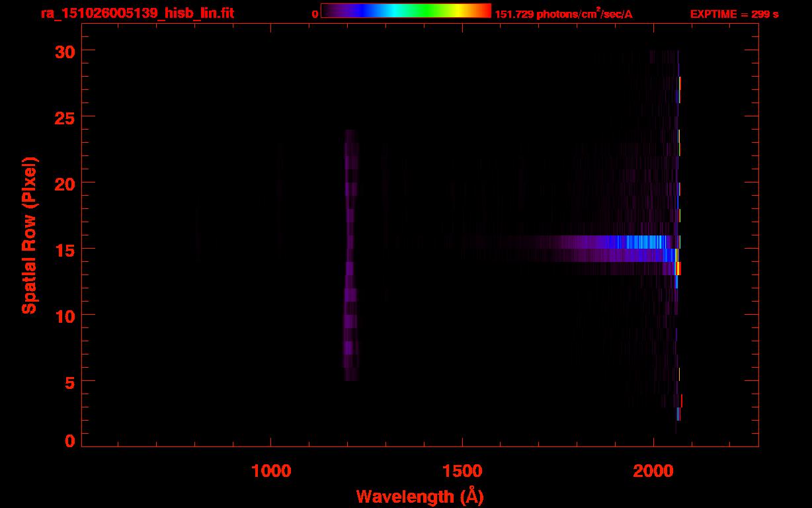Screen dimensions: 812x508
Task: Click the purple vertical emission line near 1200 Å
Action: (351, 255)
